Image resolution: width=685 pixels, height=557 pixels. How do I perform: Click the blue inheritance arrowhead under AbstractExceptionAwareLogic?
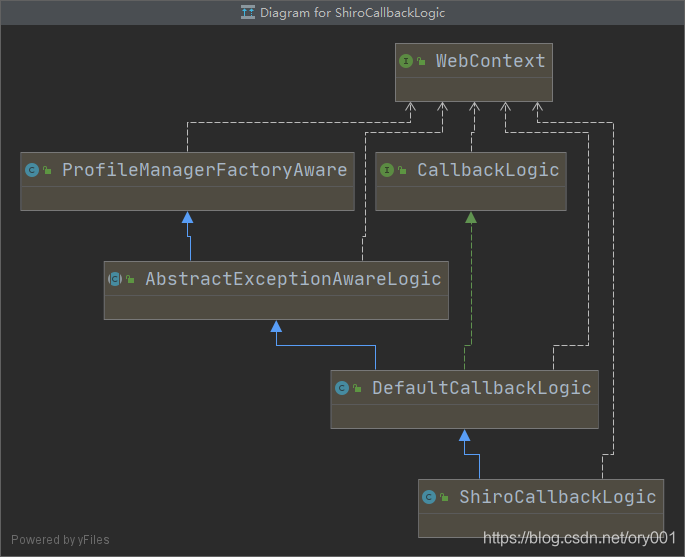tap(276, 326)
